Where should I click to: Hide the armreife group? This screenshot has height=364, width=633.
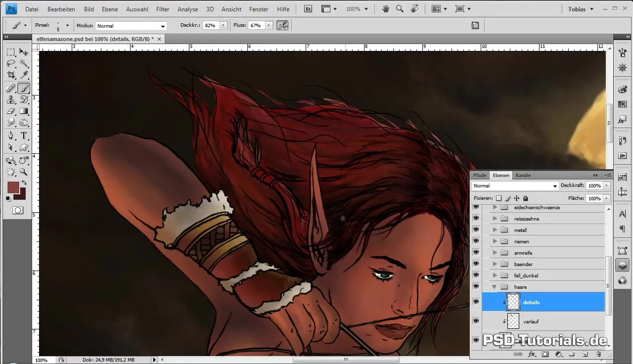(x=476, y=253)
